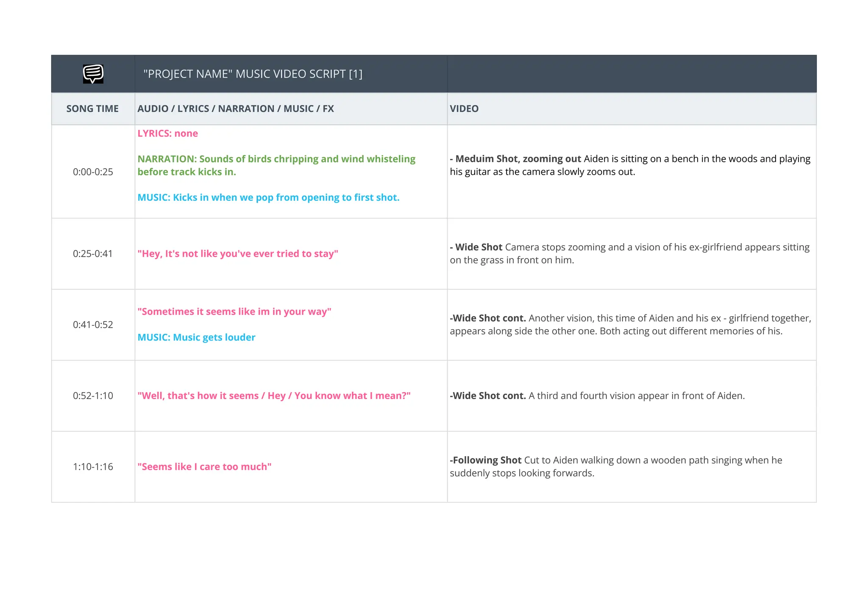This screenshot has width=868, height=613.
Task: Click the speech bubble logo icon
Action: [x=93, y=74]
